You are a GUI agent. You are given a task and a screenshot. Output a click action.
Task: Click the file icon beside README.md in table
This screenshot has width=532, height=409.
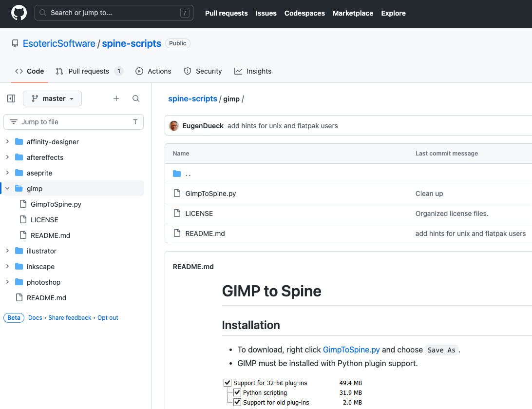pos(177,233)
